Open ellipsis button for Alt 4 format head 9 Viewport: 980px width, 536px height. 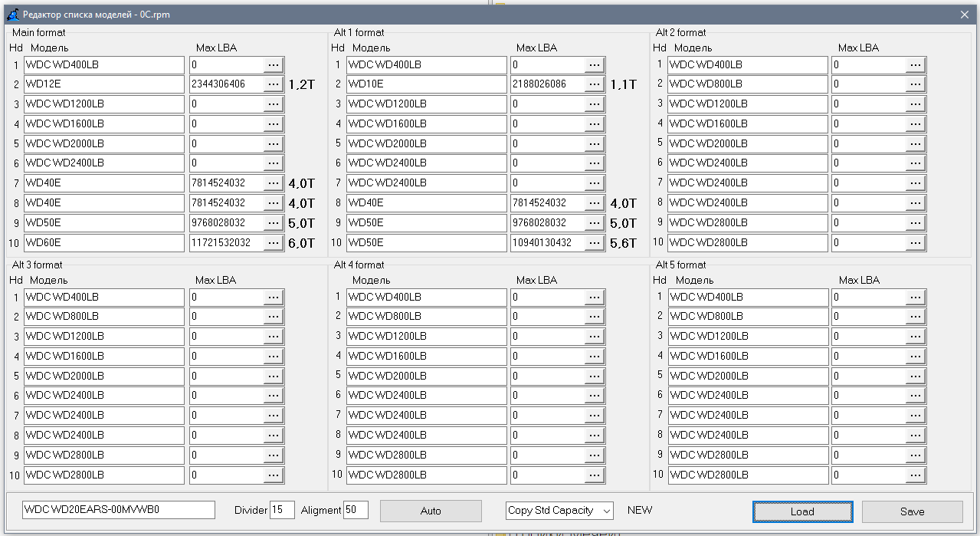click(x=595, y=455)
